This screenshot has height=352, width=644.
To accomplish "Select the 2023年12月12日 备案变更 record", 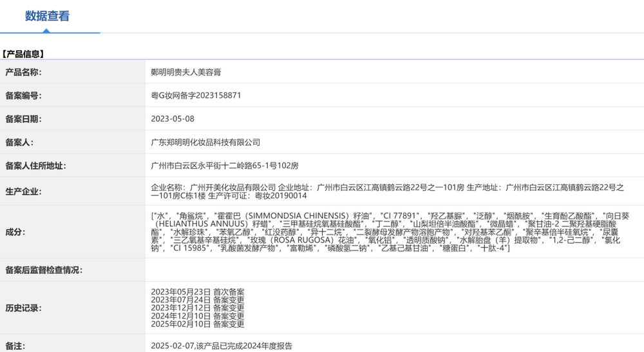I will point(197,308).
